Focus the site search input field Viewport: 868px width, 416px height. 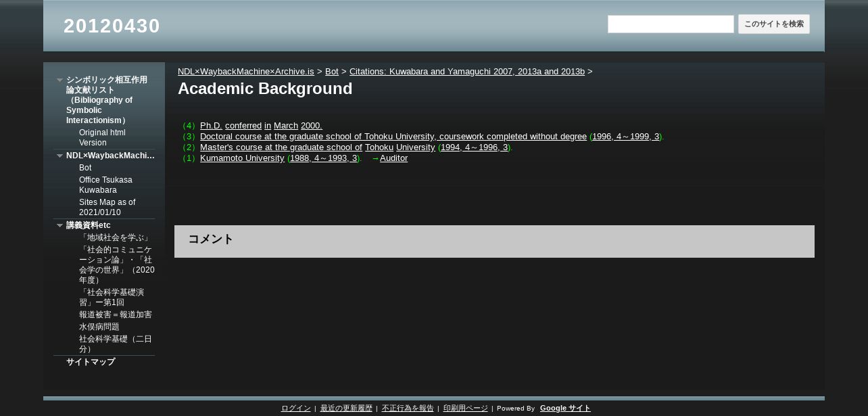coord(671,24)
